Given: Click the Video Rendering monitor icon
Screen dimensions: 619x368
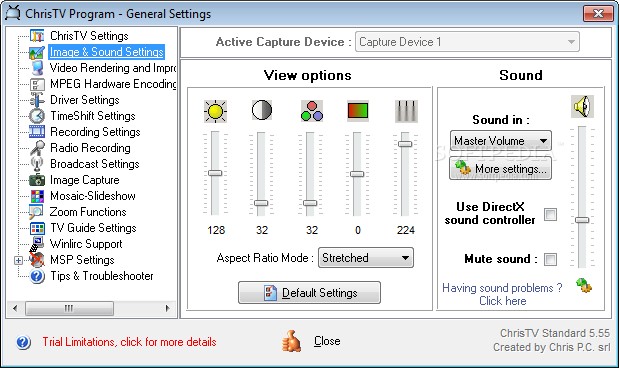Looking at the screenshot, I should coord(37,68).
